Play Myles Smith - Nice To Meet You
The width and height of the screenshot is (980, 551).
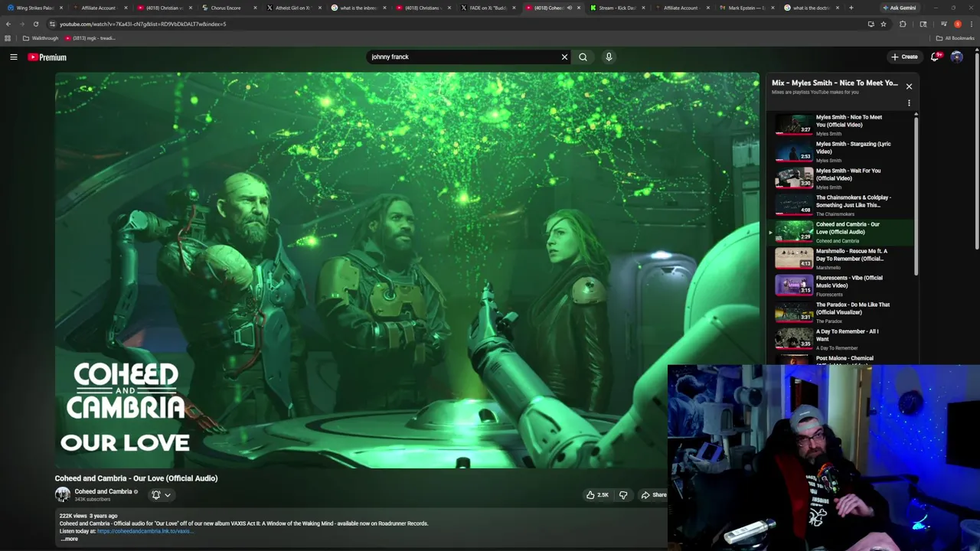click(842, 125)
